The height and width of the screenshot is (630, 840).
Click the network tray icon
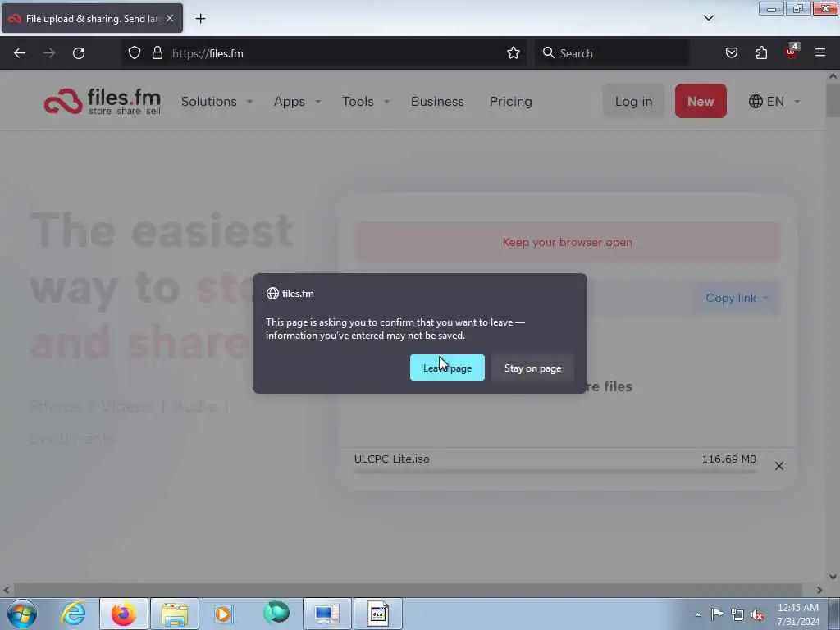coord(737,614)
